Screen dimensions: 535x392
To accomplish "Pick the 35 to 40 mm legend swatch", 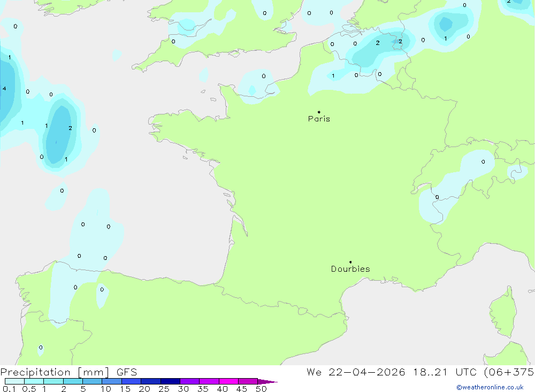I will coord(209,381).
